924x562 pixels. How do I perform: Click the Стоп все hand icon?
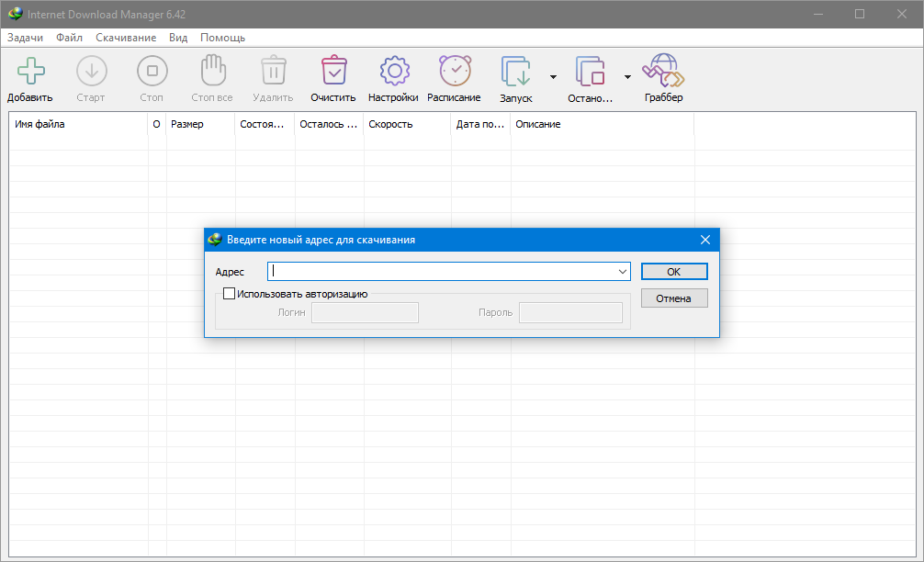tap(212, 72)
